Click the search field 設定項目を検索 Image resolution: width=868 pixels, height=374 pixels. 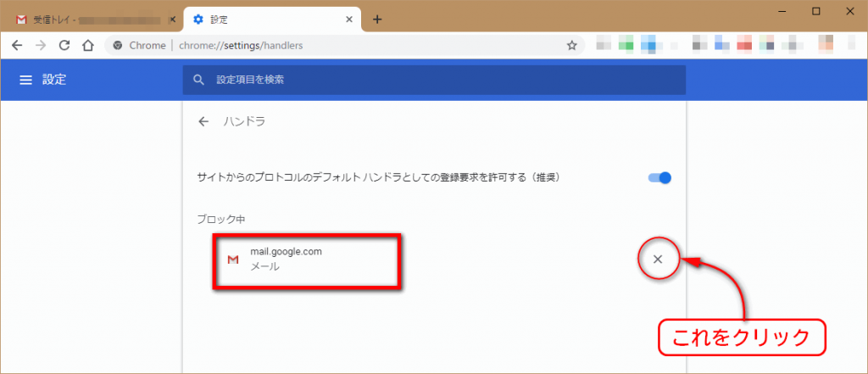tap(432, 80)
